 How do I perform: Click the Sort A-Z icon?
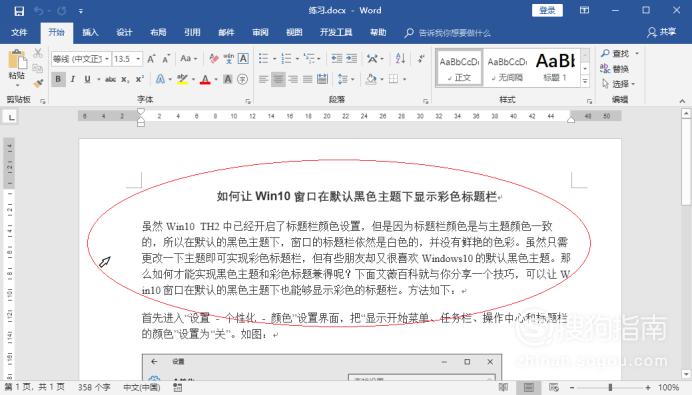(400, 58)
